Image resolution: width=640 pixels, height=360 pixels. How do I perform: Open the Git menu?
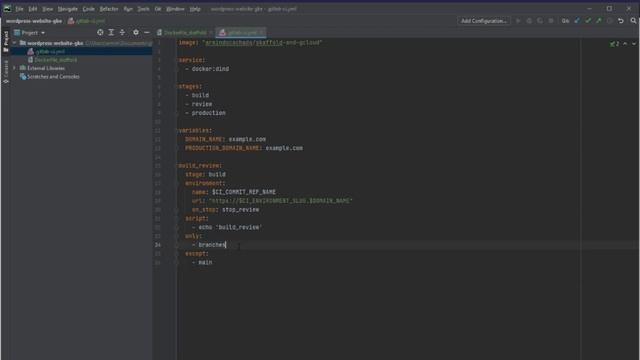click(x=158, y=9)
